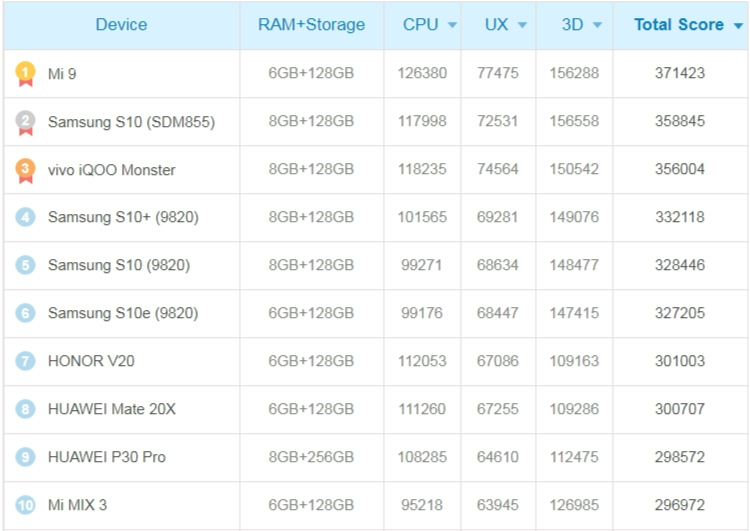Screen dimensions: 750x531
Task: Click the rank 5 badge icon
Action: tap(25, 265)
